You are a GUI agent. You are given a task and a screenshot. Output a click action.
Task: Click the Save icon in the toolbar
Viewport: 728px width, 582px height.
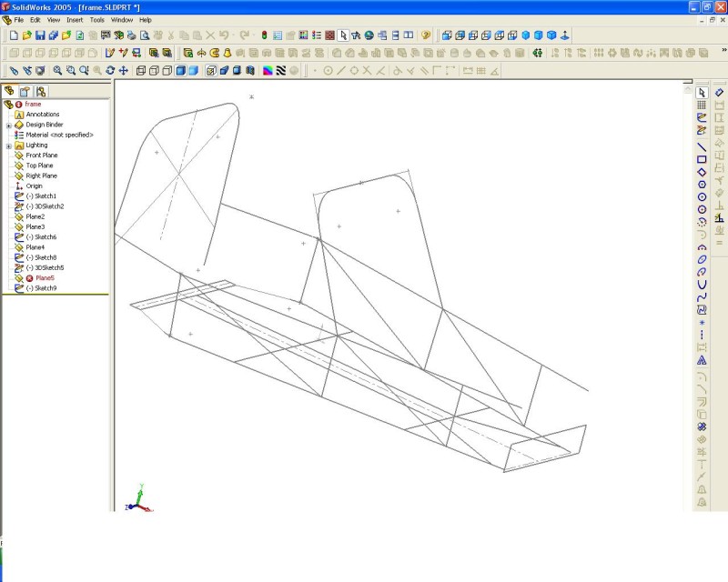(x=40, y=35)
